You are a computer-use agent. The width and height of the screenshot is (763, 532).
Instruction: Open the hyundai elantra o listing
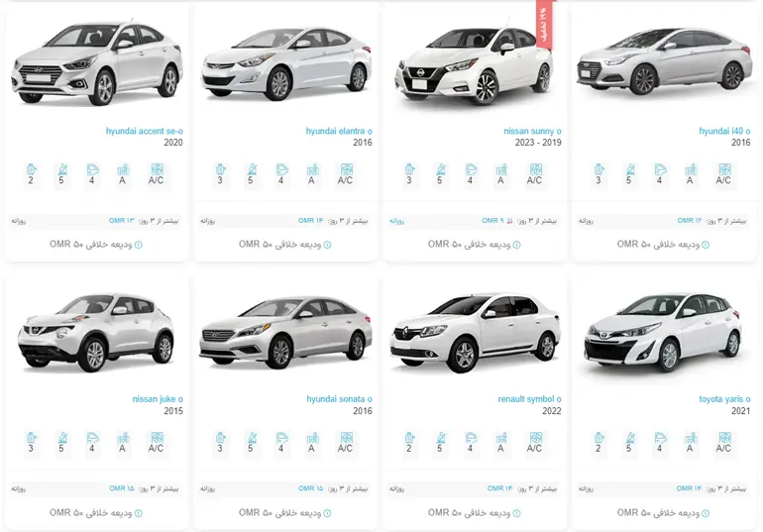click(x=339, y=132)
